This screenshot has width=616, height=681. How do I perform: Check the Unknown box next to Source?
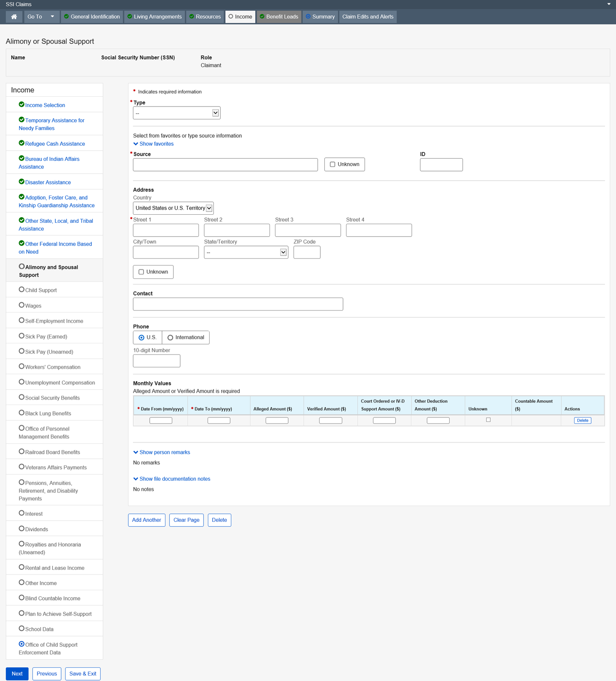point(332,164)
